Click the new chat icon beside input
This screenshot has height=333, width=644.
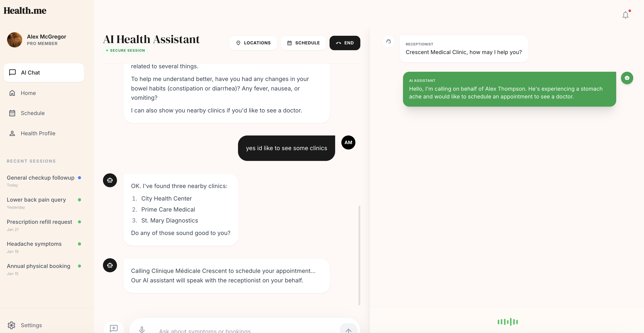[x=114, y=328]
